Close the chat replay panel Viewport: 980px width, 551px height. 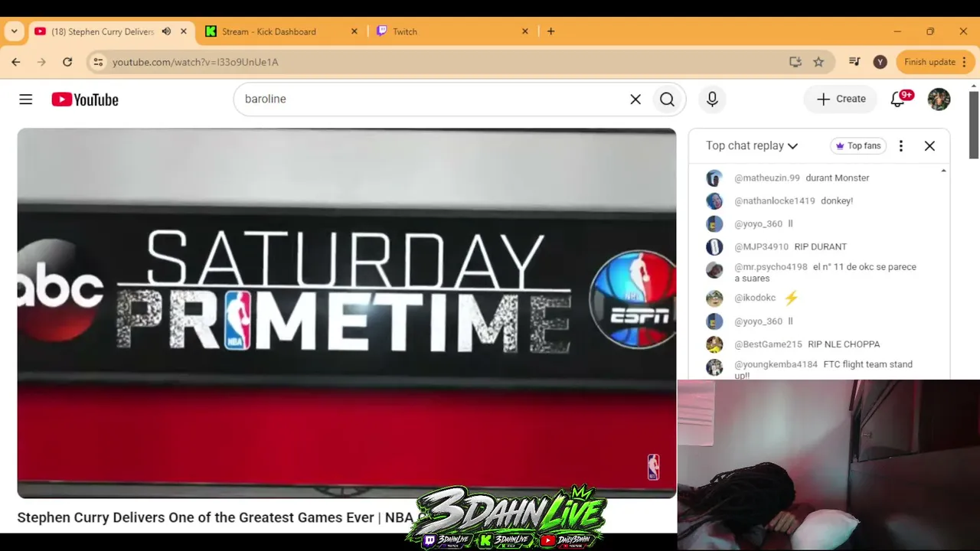pos(929,145)
